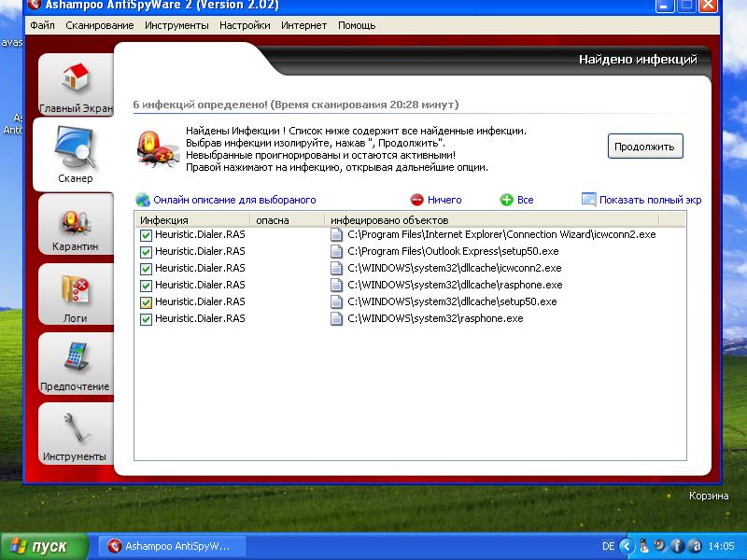Click the Ничего deselect-all link

click(444, 200)
